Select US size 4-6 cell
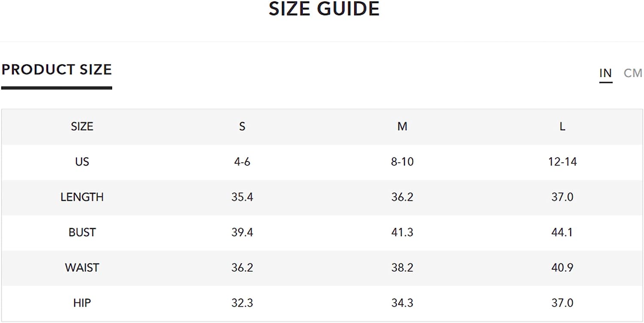This screenshot has height=323, width=644. pyautogui.click(x=242, y=161)
